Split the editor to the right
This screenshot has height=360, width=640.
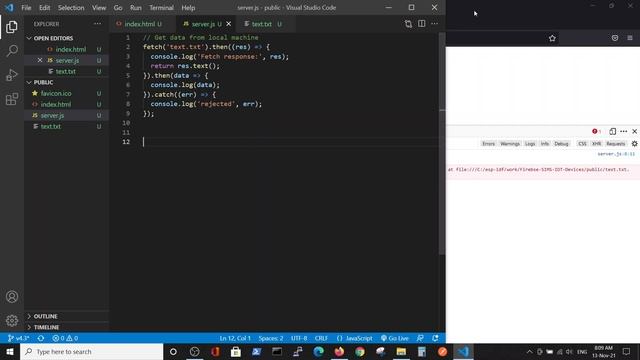click(x=421, y=24)
